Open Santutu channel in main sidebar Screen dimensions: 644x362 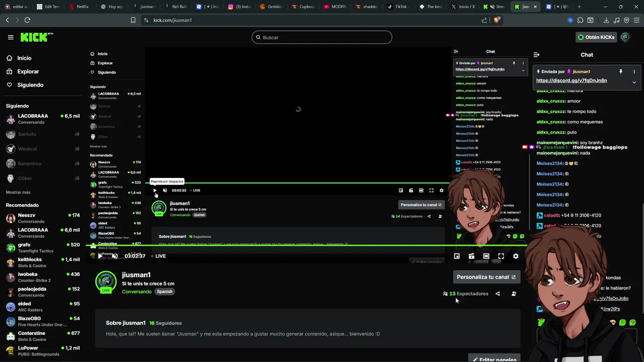(x=43, y=134)
